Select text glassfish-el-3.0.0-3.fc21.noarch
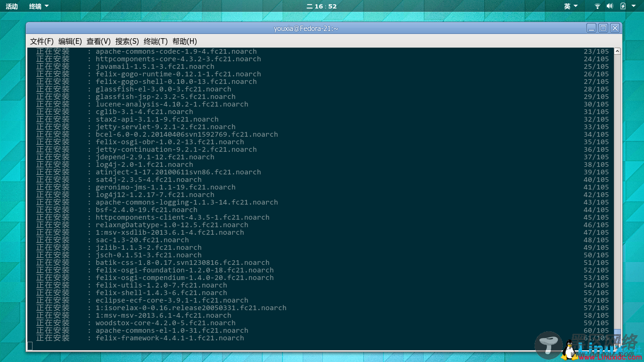 click(x=164, y=89)
